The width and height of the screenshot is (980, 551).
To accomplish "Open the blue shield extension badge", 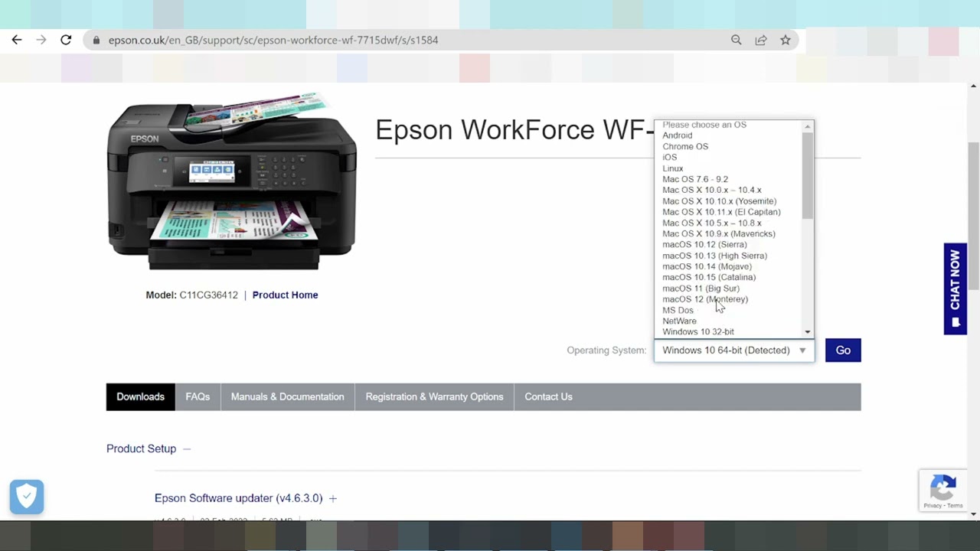I will point(27,497).
